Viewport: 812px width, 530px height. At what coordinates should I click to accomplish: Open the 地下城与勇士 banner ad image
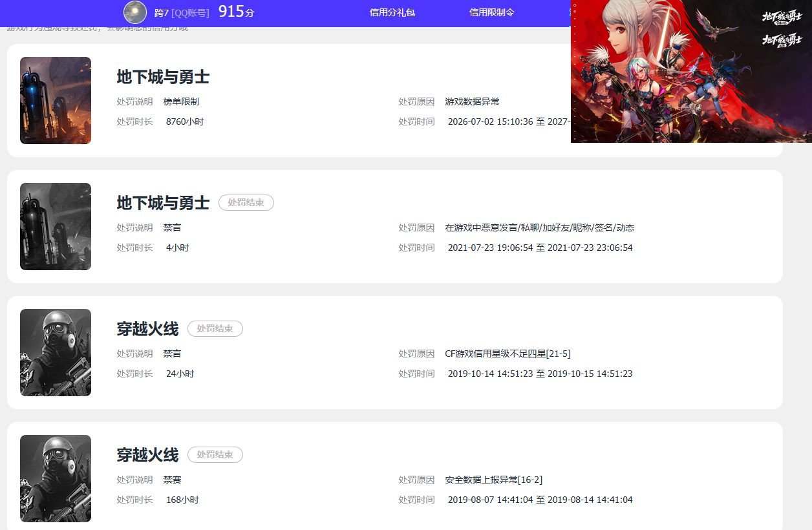point(691,71)
